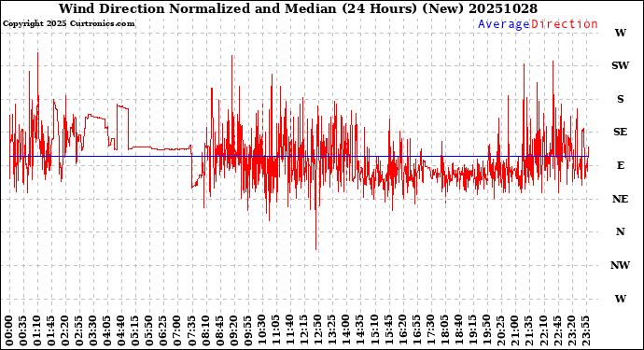Select the SE axis label
Viewport: 644px width, 350px height.
[x=620, y=132]
